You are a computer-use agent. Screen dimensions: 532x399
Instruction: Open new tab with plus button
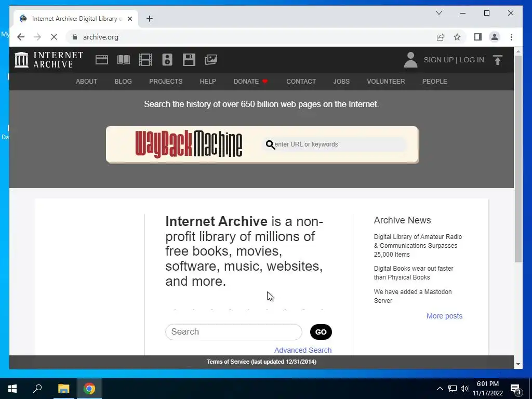click(x=150, y=19)
